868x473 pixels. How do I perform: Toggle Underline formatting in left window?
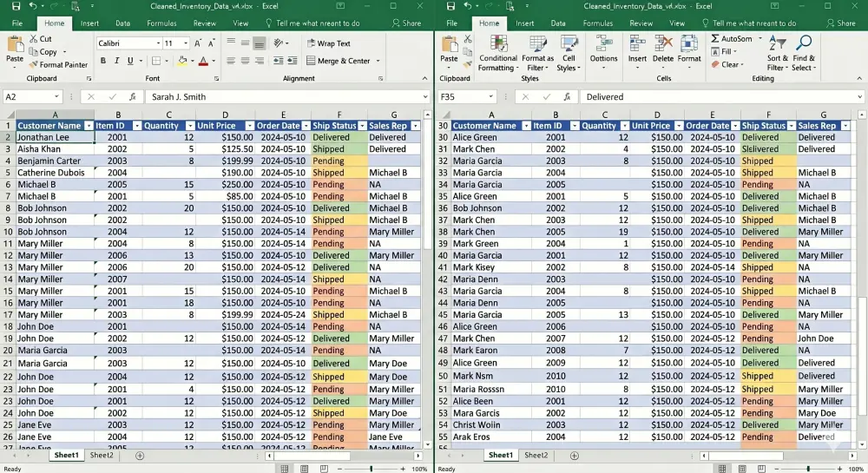[130, 61]
